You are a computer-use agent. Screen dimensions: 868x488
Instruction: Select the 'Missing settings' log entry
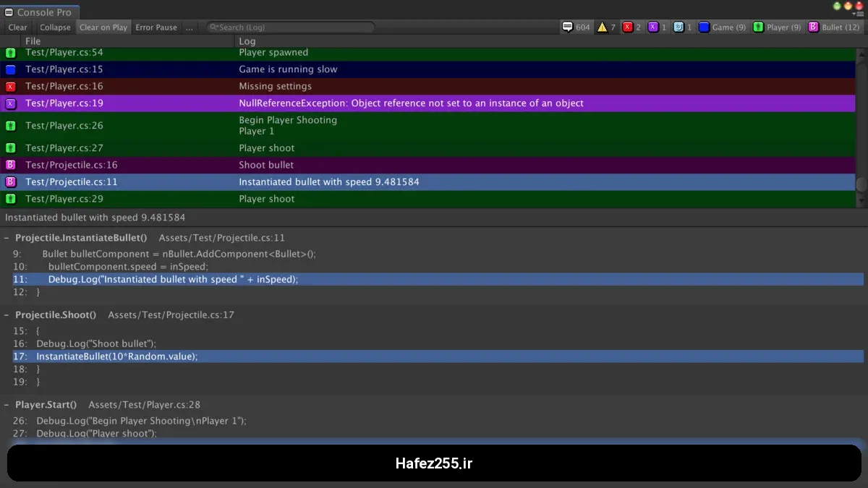[x=427, y=87]
